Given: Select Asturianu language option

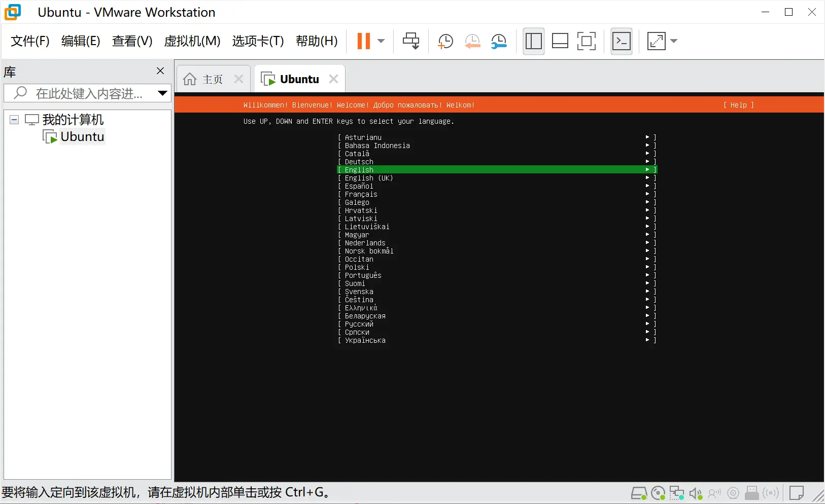Looking at the screenshot, I should coord(497,137).
